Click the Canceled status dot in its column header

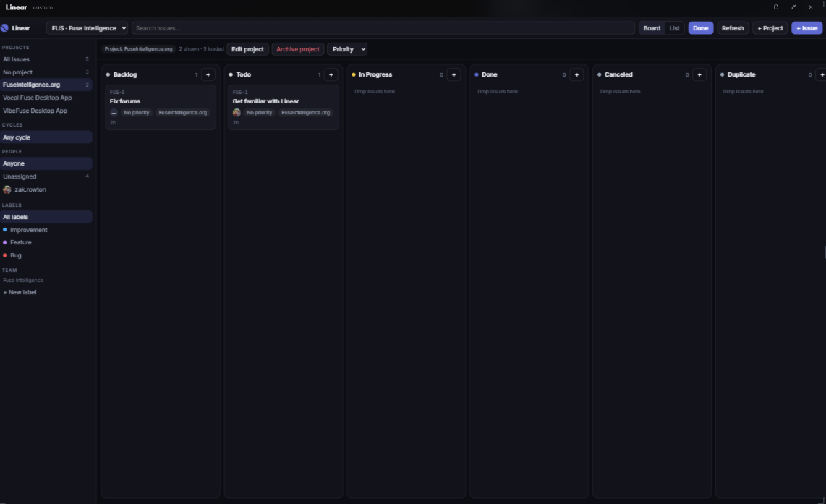(x=599, y=74)
